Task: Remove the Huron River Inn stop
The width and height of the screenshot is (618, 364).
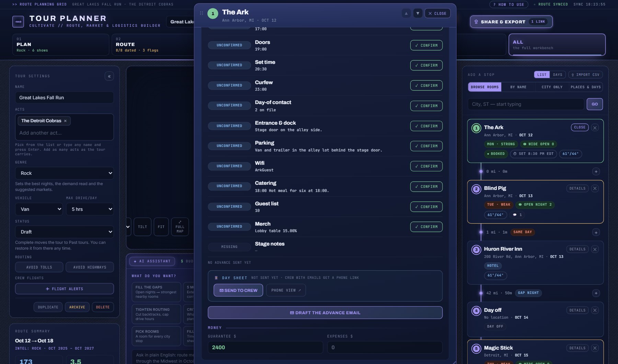Action: point(595,249)
